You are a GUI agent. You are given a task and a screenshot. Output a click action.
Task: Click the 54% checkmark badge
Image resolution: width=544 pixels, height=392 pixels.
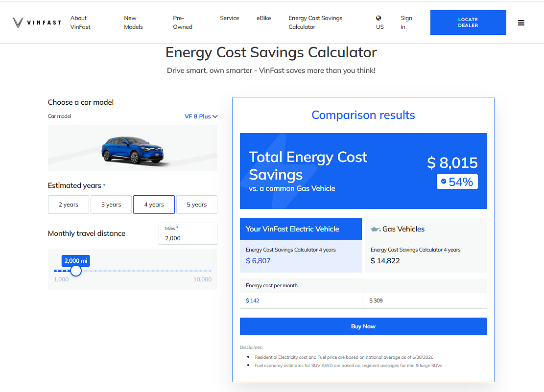point(457,182)
